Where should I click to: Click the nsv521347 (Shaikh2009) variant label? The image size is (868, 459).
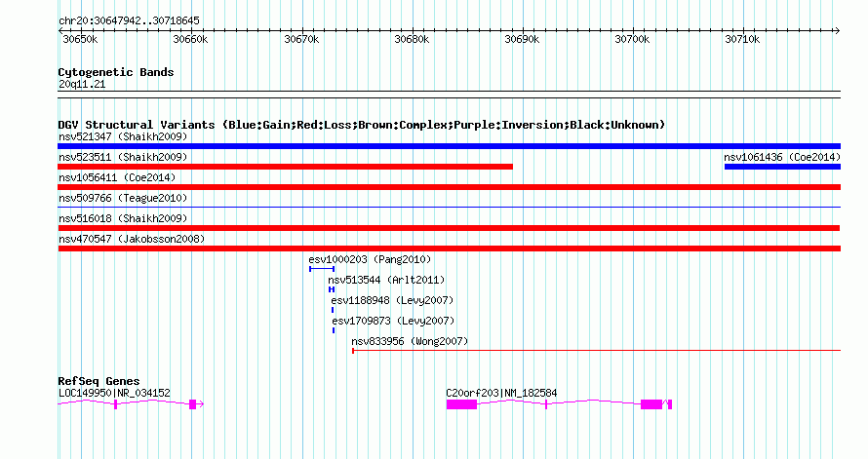(x=123, y=136)
